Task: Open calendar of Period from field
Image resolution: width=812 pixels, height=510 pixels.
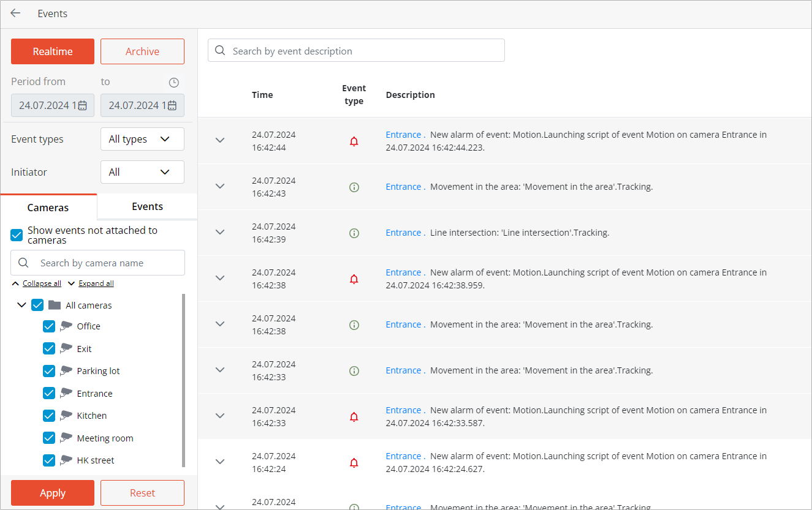Action: [83, 105]
